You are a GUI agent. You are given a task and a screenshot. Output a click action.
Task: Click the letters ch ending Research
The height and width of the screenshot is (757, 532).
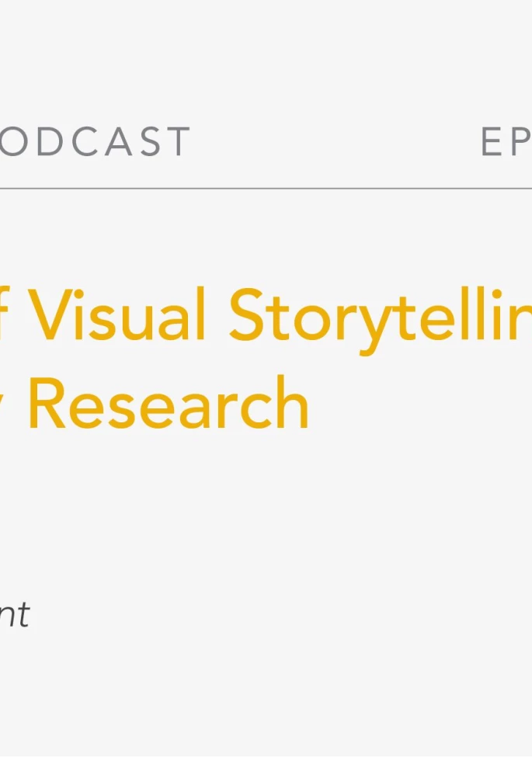[283, 404]
